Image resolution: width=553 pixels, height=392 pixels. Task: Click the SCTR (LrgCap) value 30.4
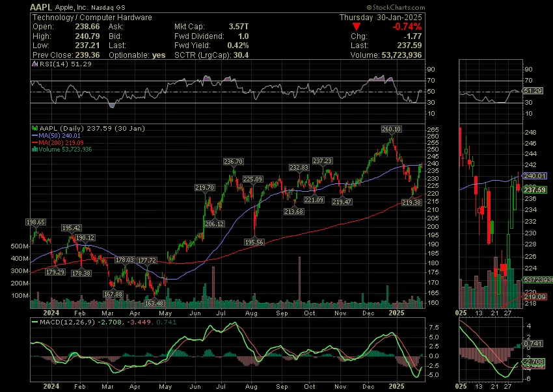[x=241, y=55]
